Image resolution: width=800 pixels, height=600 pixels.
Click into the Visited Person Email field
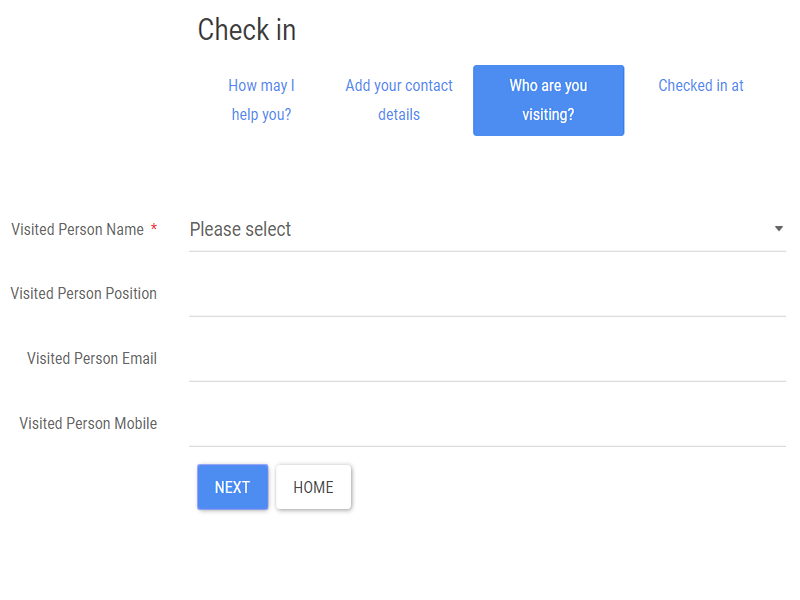click(487, 360)
